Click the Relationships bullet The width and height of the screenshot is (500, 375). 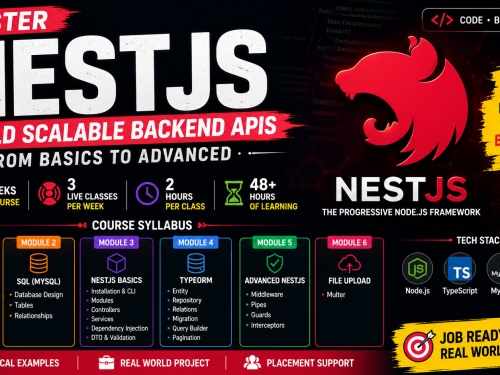[x=31, y=315]
